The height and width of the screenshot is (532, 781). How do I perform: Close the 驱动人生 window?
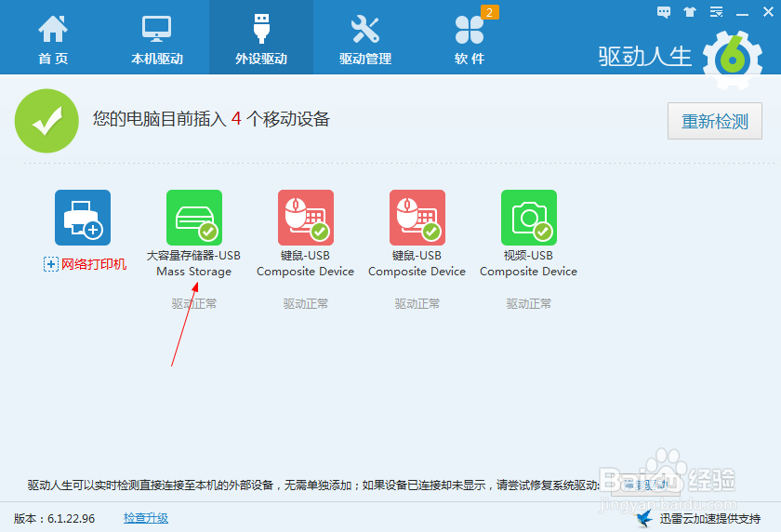(768, 12)
